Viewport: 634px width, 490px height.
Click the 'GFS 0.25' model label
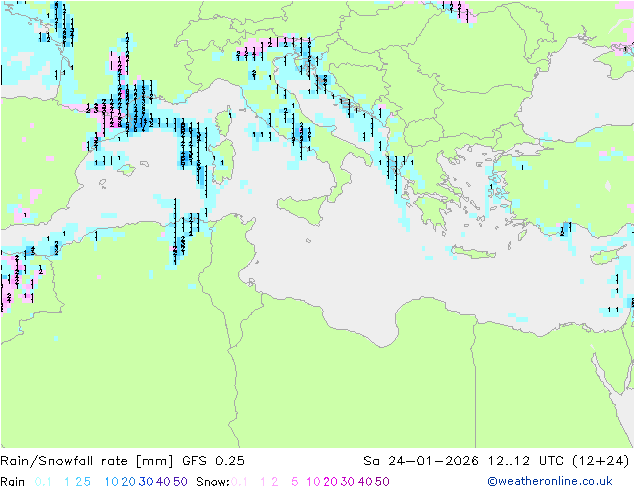pyautogui.click(x=213, y=461)
